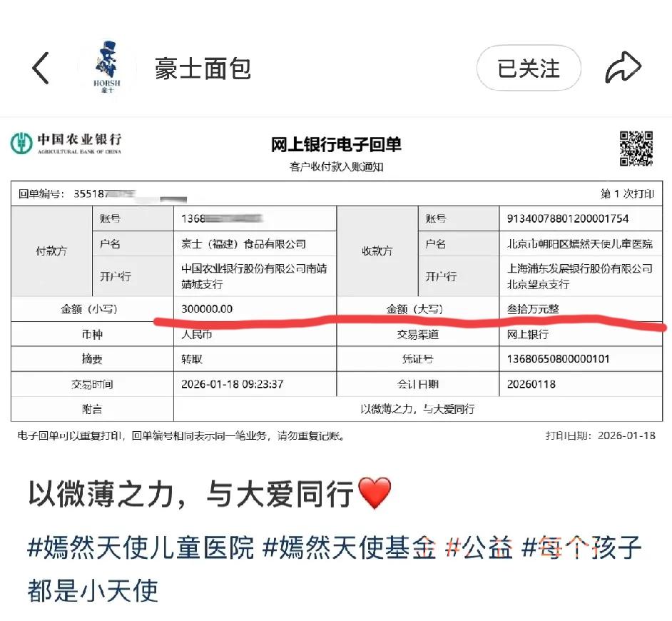The width and height of the screenshot is (672, 621).
Task: Tap the red heart emoji
Action: (x=374, y=491)
